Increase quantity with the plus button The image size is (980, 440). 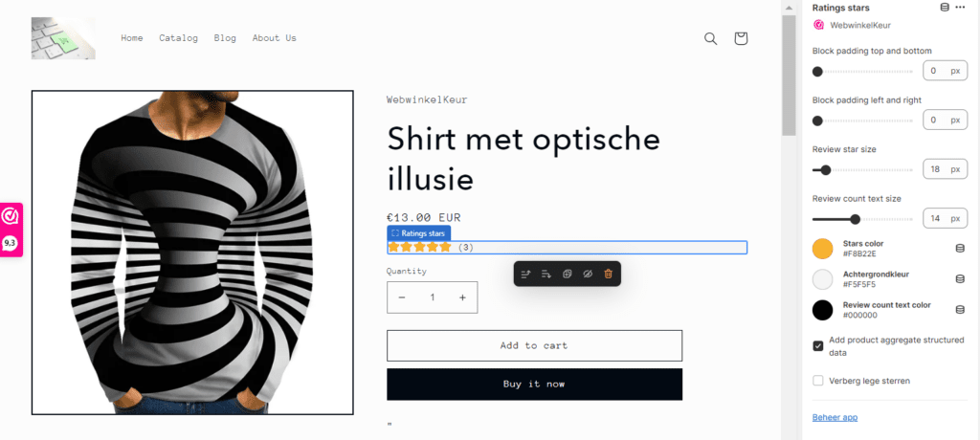click(462, 297)
